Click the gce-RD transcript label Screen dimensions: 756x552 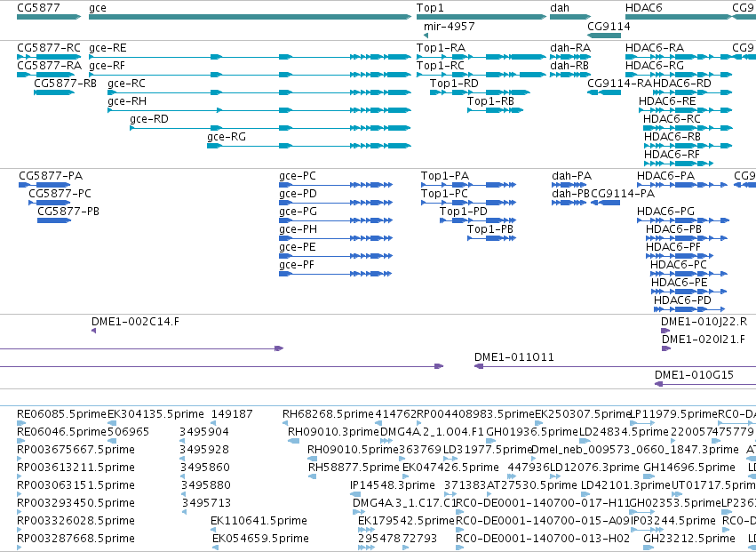[149, 119]
